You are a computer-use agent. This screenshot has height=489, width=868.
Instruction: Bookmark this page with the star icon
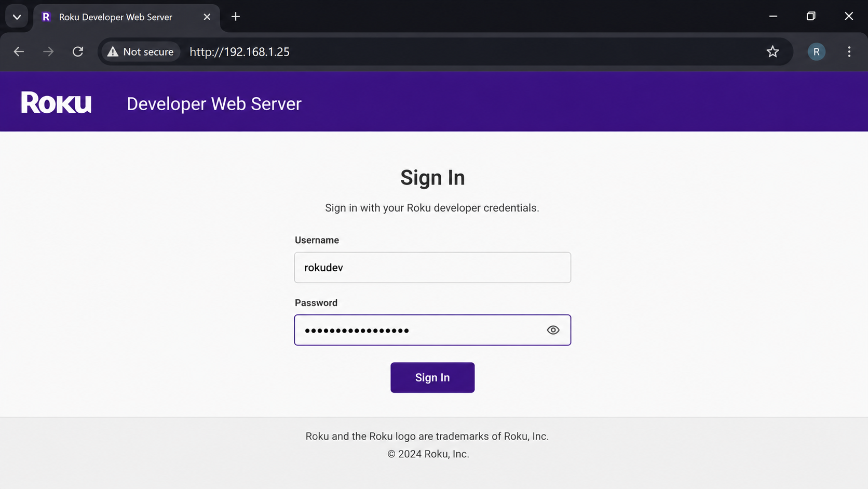point(772,51)
